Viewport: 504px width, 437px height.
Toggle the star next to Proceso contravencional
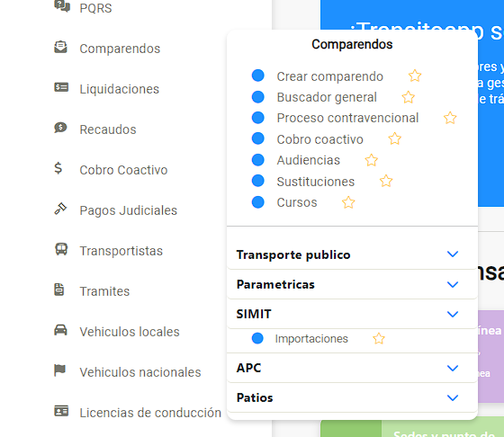450,118
